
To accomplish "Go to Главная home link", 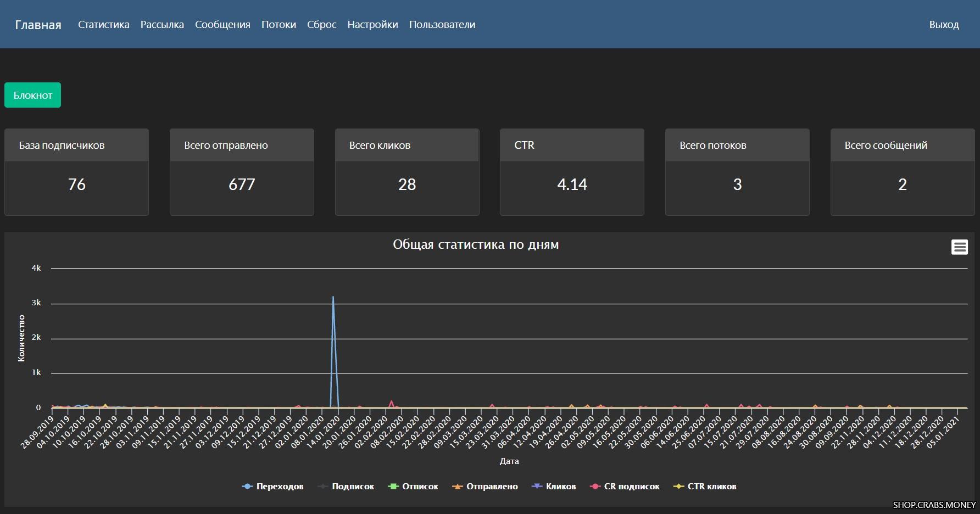I will click(x=38, y=25).
